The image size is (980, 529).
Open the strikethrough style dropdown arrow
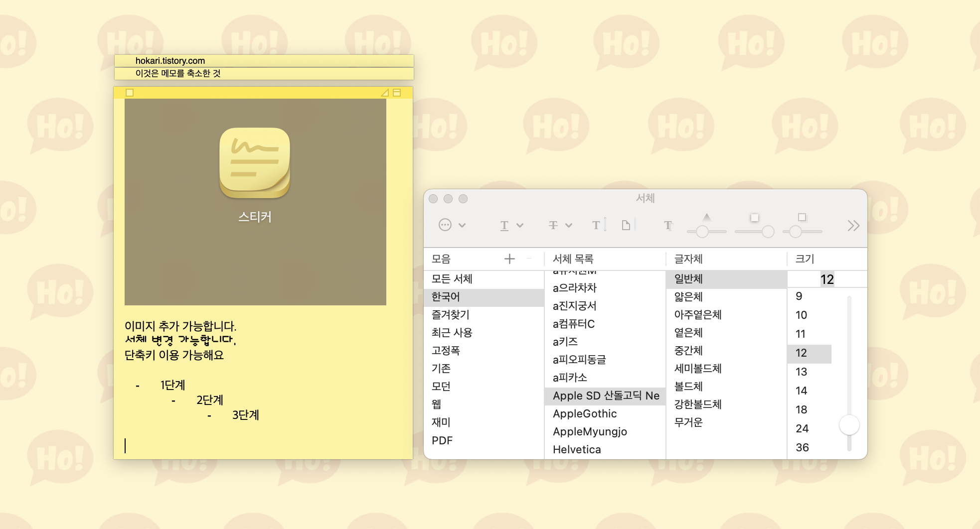(569, 226)
